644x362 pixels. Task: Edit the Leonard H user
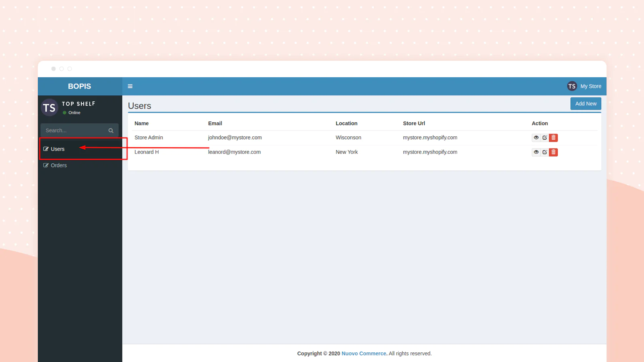pos(545,152)
